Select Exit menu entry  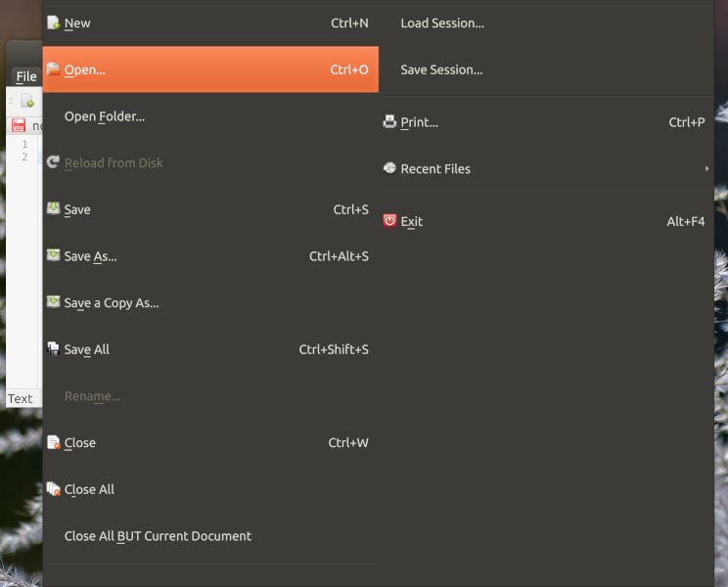pos(546,221)
